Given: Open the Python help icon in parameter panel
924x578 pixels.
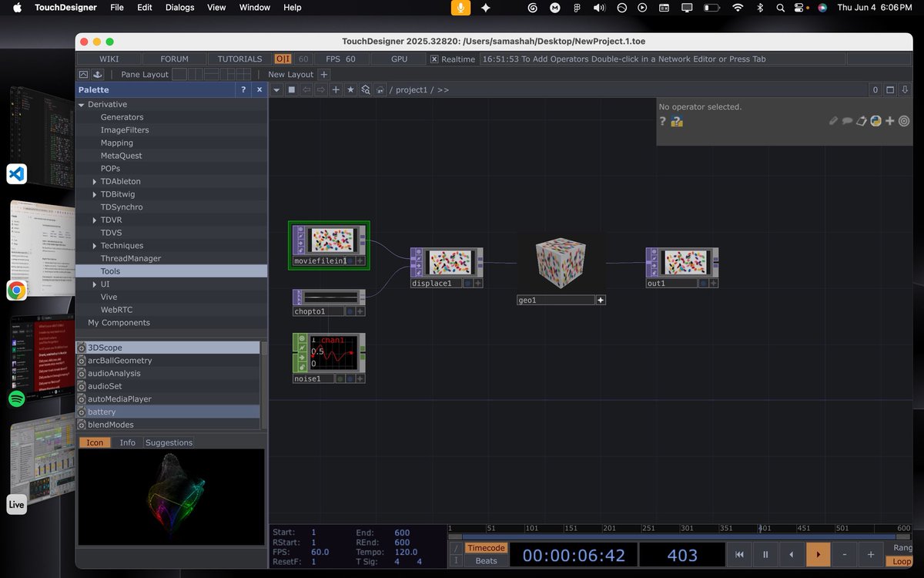Looking at the screenshot, I should (x=677, y=121).
